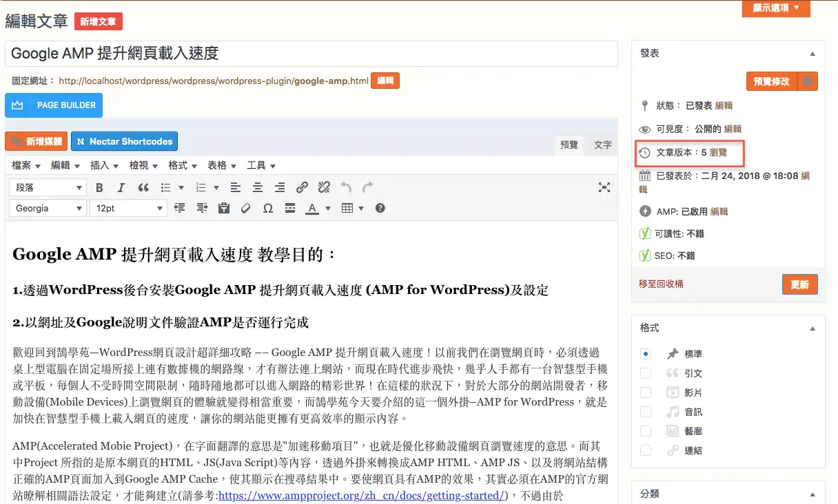Open the 檢視 editor menu
The width and height of the screenshot is (838, 504).
(144, 165)
